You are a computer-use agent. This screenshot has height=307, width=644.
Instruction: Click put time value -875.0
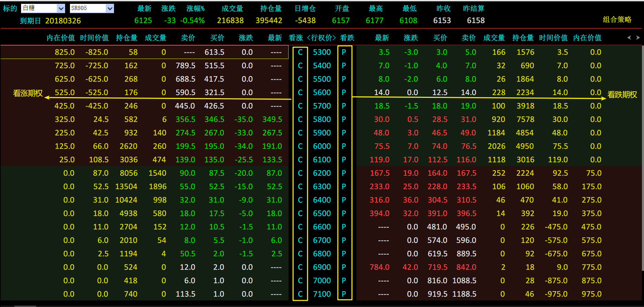click(x=556, y=281)
